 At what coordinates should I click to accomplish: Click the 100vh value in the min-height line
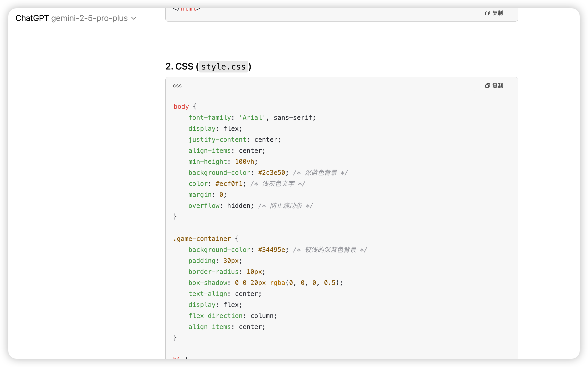coord(244,162)
